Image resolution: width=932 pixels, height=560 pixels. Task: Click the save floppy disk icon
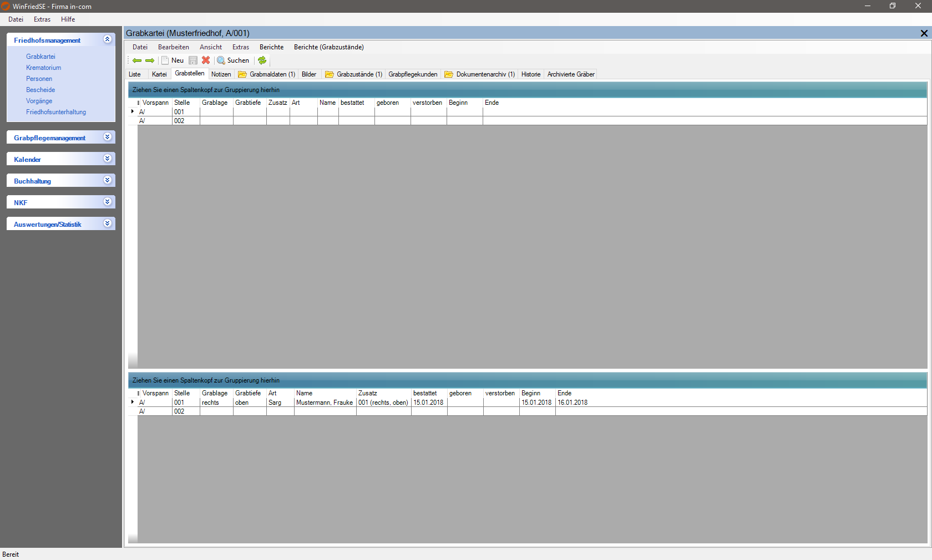tap(193, 60)
